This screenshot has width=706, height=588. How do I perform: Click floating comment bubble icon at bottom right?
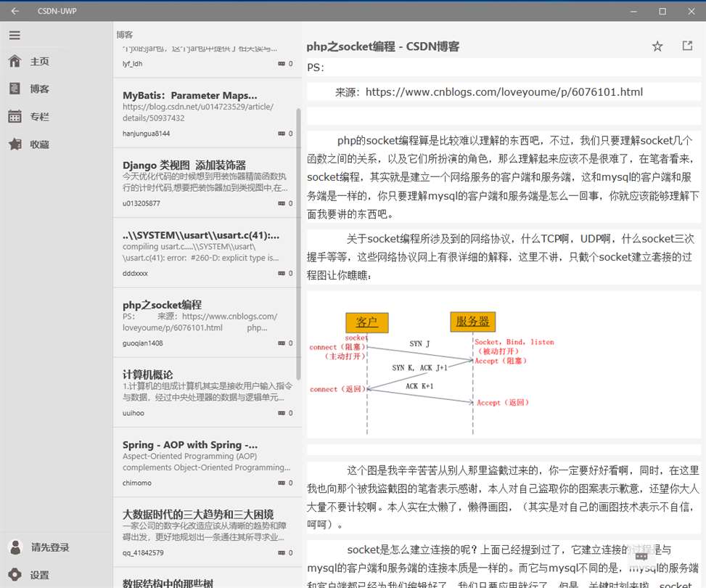pyautogui.click(x=641, y=557)
